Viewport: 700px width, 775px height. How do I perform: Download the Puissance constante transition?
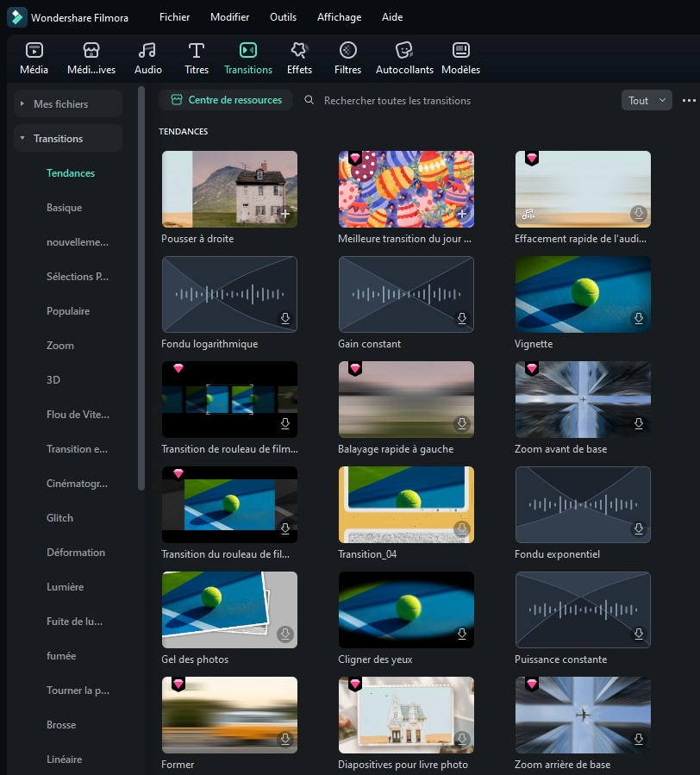click(x=638, y=634)
